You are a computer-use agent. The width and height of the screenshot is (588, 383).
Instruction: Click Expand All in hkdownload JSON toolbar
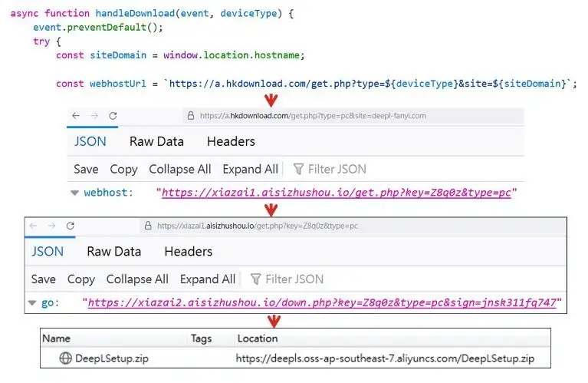[250, 170]
